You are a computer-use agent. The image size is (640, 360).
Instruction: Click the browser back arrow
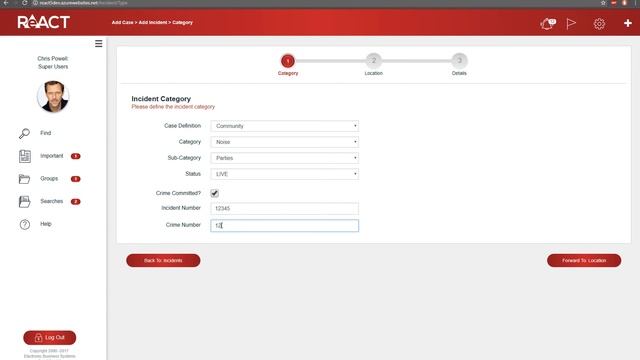(x=6, y=3)
